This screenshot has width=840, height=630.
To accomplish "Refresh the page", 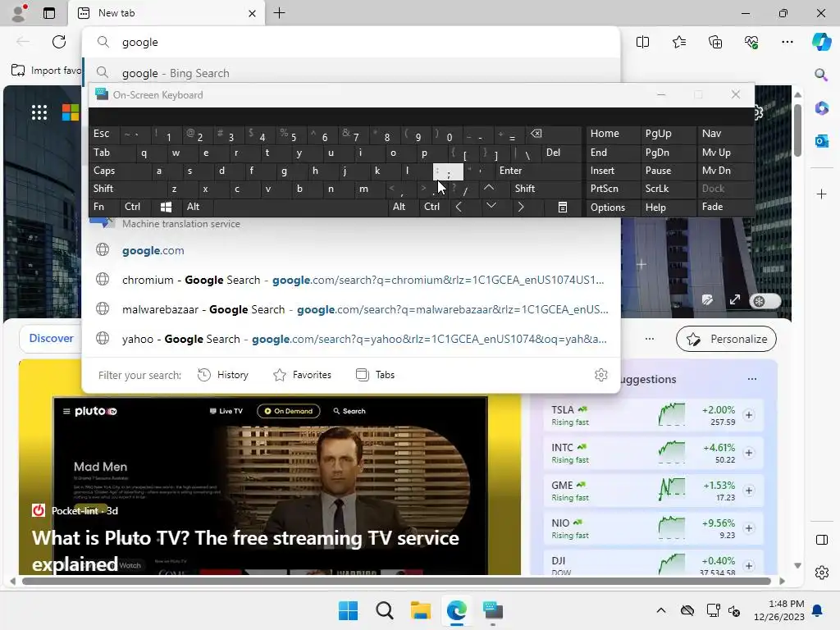I will point(59,42).
